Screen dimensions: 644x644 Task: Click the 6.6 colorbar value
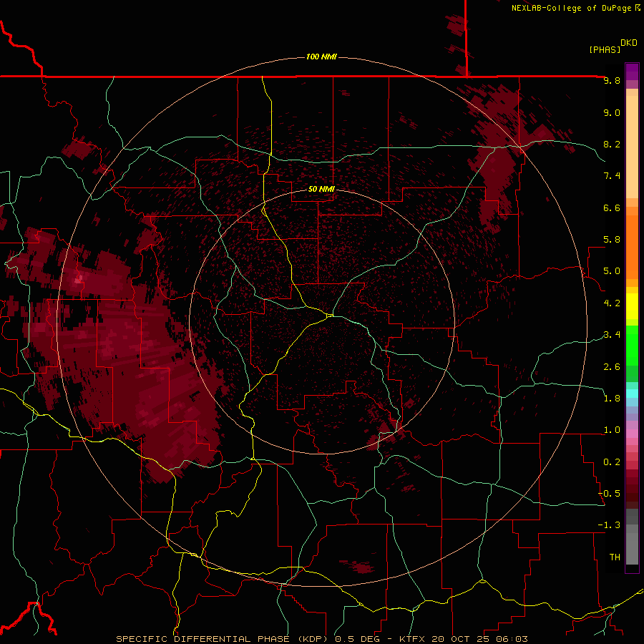(612, 208)
